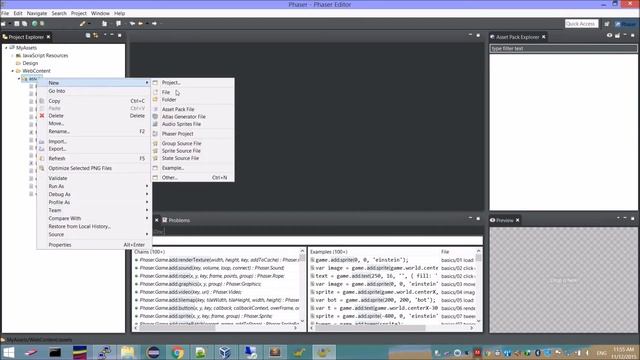Focus Asset Pack Explorer filter text field

[563, 49]
